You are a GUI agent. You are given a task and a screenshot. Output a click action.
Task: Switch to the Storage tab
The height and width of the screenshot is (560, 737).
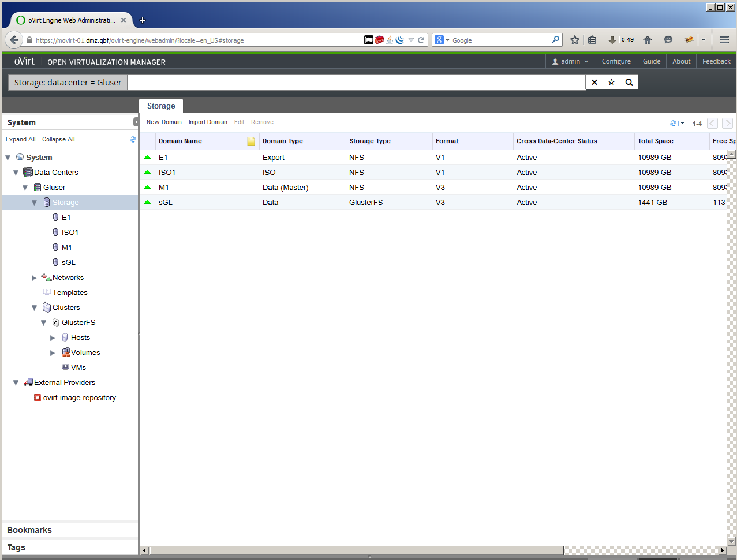[161, 106]
